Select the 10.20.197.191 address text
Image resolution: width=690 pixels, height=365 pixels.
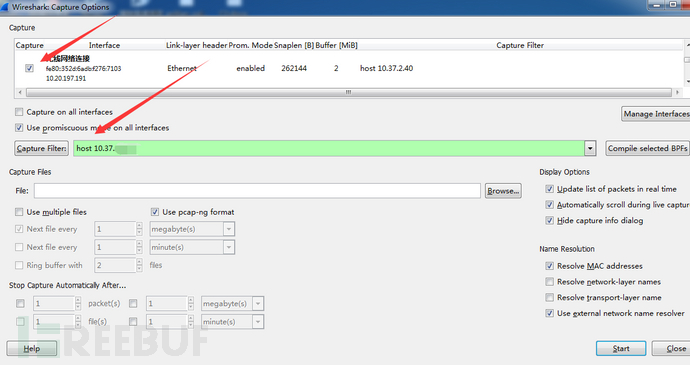66,78
